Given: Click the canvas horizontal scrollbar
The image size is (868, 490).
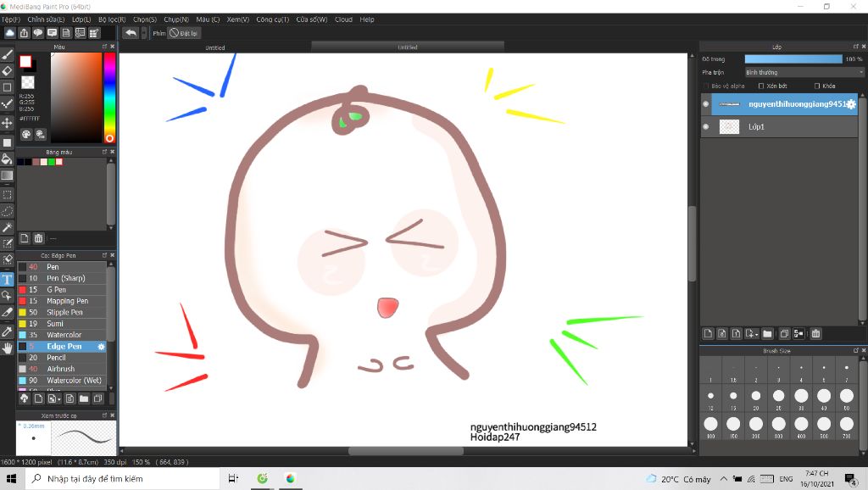Looking at the screenshot, I should click(x=406, y=451).
